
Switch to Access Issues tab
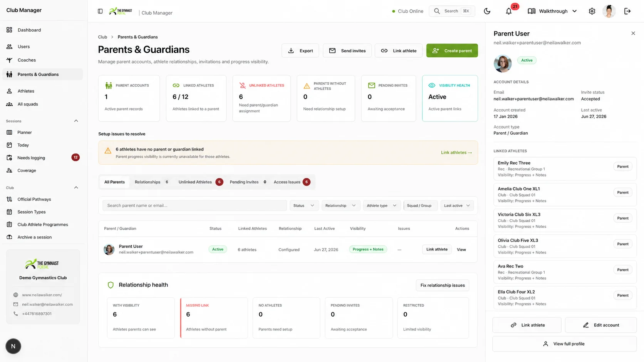[x=292, y=182]
